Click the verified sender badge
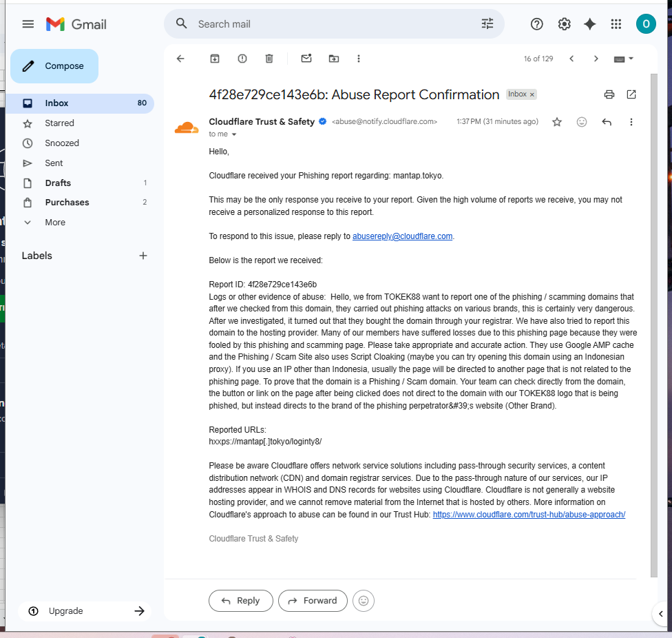672x638 pixels. (323, 121)
